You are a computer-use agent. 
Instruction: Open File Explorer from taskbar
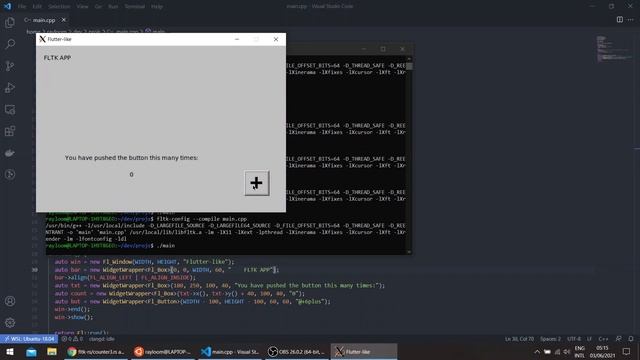[x=52, y=351]
